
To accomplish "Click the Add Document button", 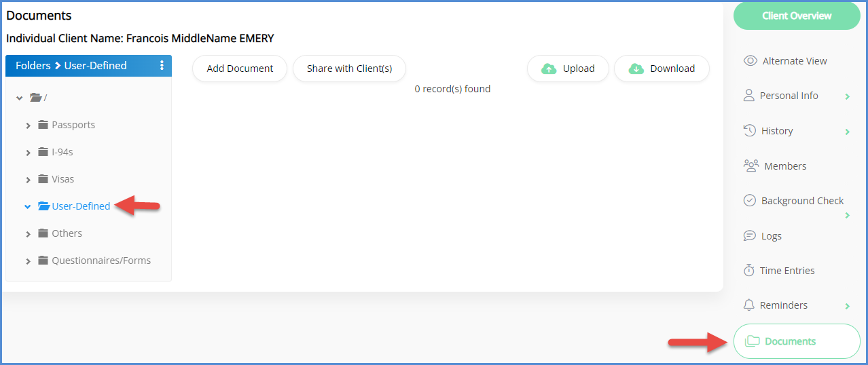I will (x=240, y=69).
